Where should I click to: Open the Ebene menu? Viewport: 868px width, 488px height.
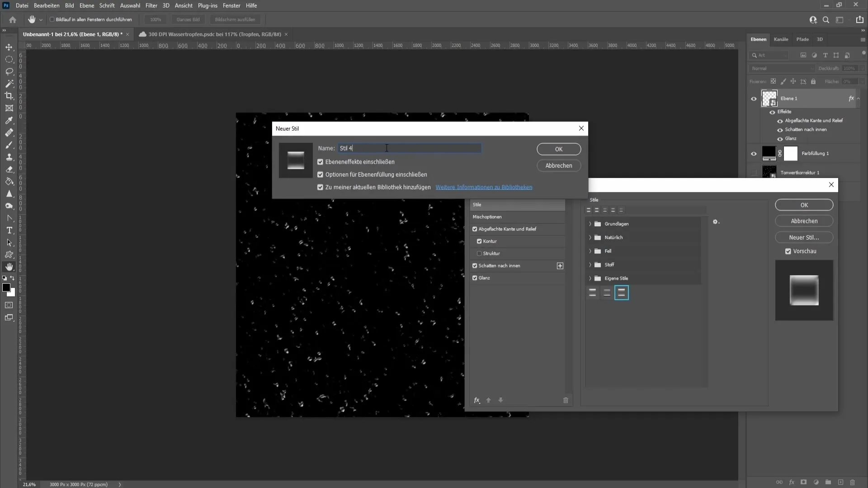87,5
